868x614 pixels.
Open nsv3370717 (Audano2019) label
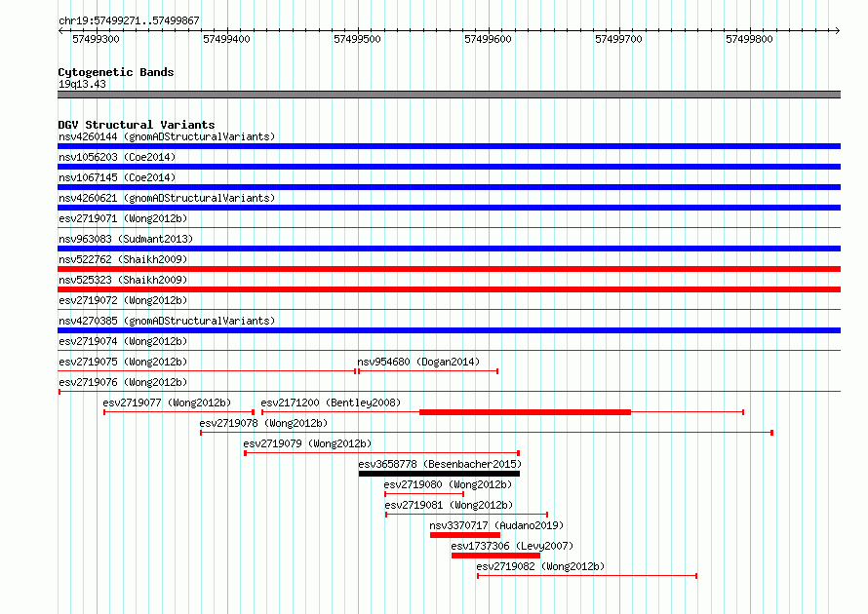(x=496, y=525)
